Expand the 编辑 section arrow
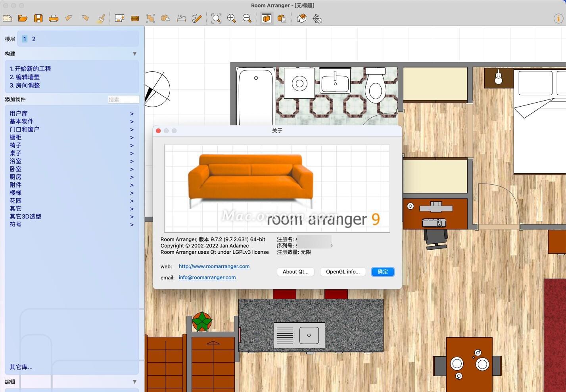 coord(134,382)
